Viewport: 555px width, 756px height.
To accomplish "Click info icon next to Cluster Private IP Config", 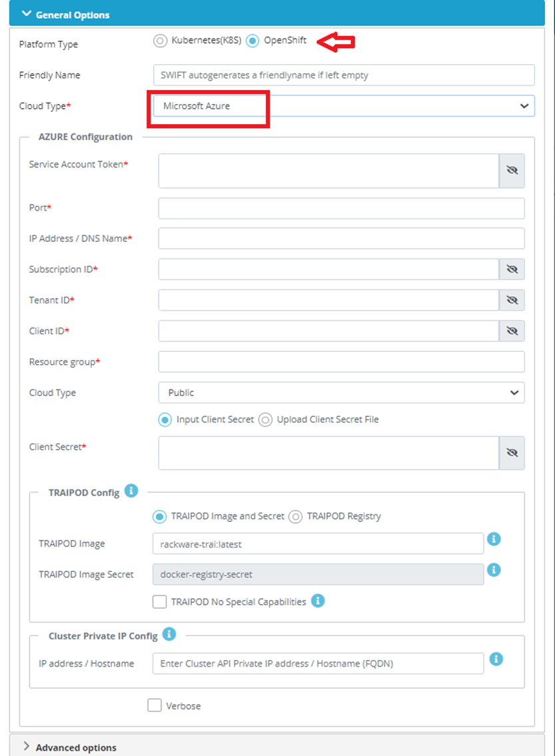I will click(x=169, y=634).
